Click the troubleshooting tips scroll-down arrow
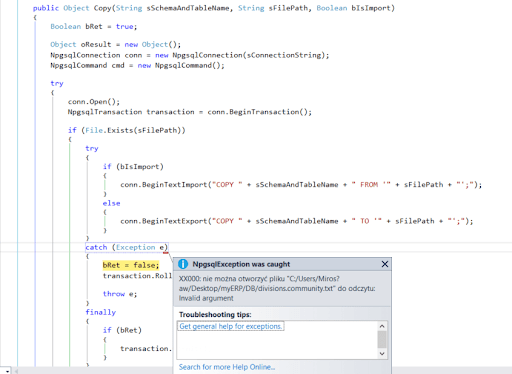The width and height of the screenshot is (512, 374). point(382,353)
